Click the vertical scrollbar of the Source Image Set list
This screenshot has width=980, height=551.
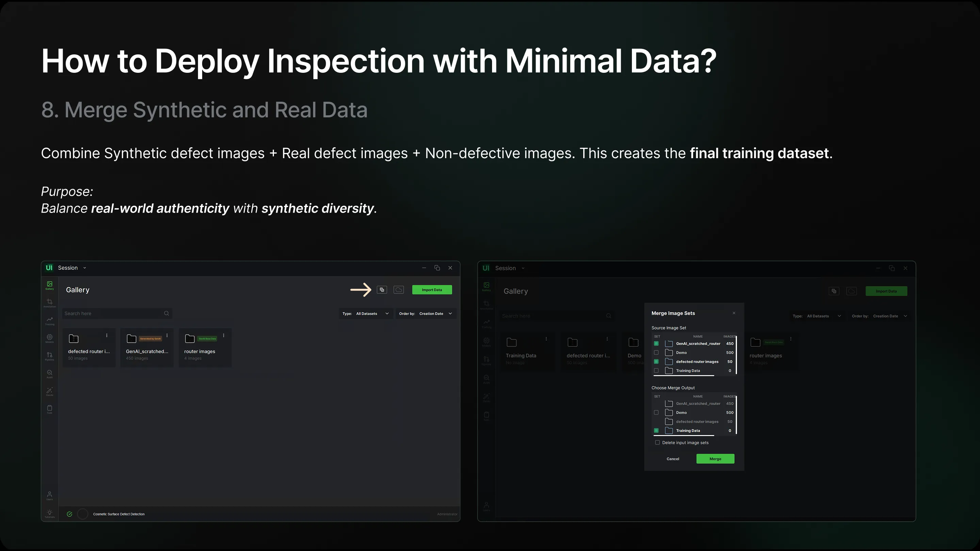pyautogui.click(x=736, y=355)
